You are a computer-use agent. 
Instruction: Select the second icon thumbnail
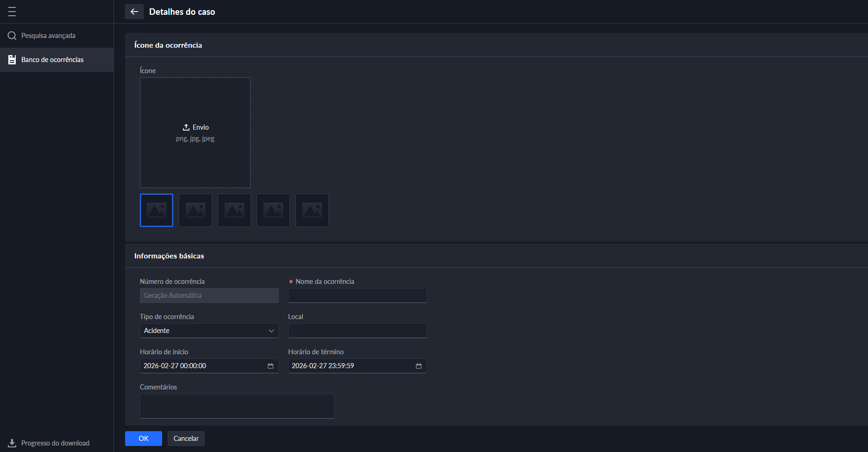pos(195,210)
